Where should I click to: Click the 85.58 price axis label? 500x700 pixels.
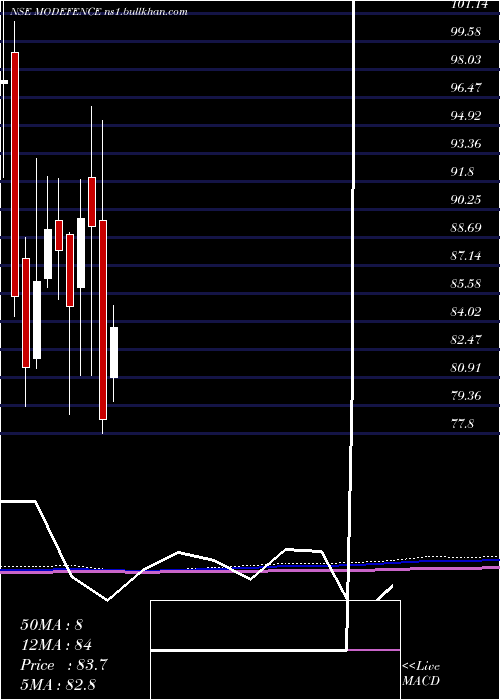click(x=466, y=283)
